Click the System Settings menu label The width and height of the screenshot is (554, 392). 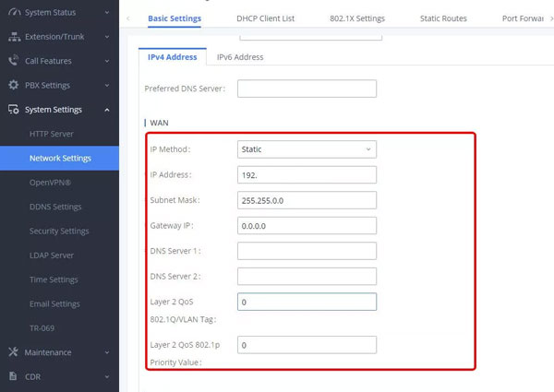pyautogui.click(x=54, y=110)
